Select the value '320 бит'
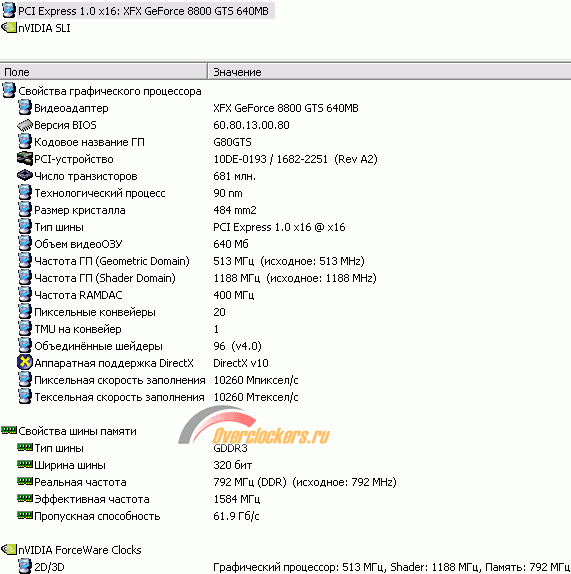The image size is (571, 574). click(232, 465)
